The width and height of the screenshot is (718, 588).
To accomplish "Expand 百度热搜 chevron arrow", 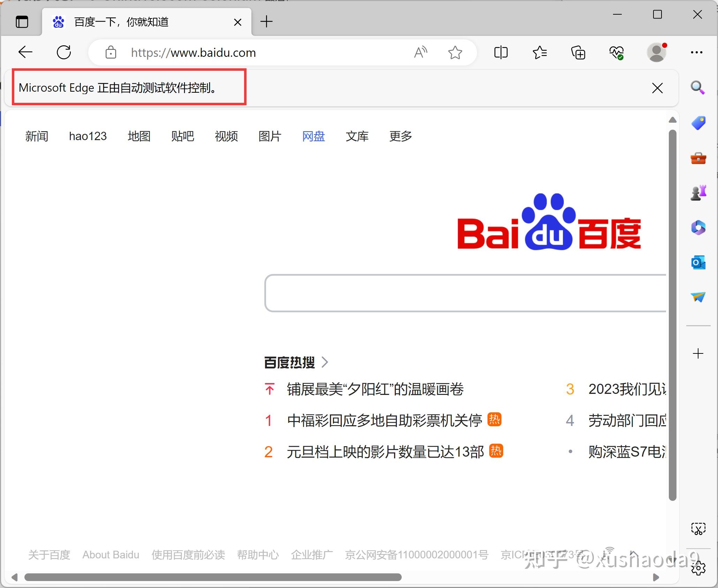I will (325, 362).
